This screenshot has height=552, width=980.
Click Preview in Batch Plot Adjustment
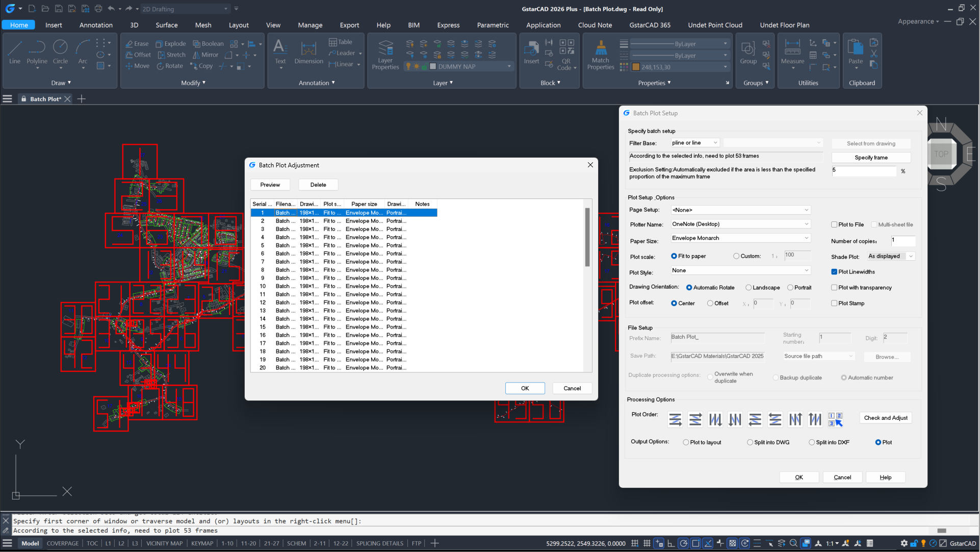pos(270,185)
